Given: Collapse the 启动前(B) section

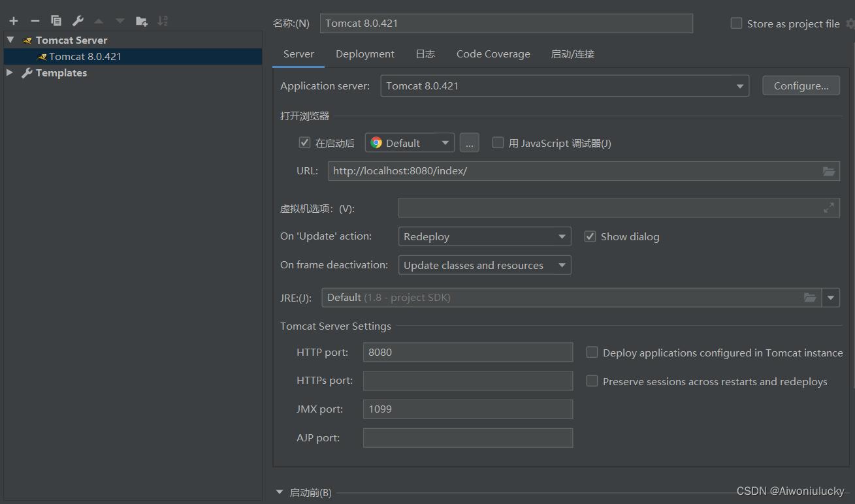Looking at the screenshot, I should pos(280,492).
